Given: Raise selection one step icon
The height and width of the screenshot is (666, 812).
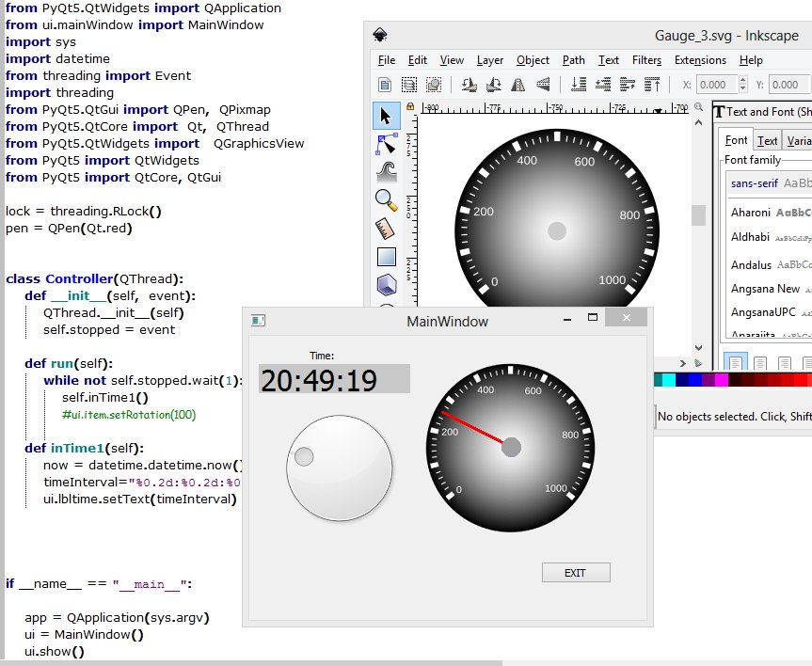Looking at the screenshot, I should click(628, 85).
